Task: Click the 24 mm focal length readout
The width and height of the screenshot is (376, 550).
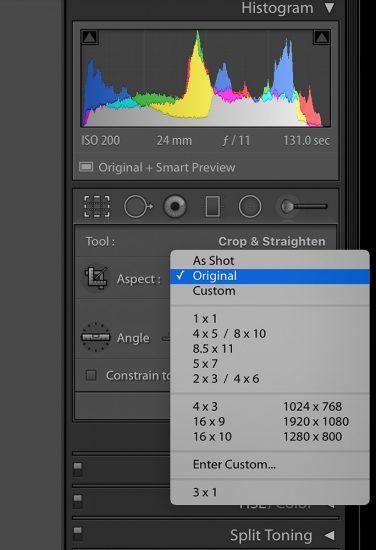Action: [174, 141]
